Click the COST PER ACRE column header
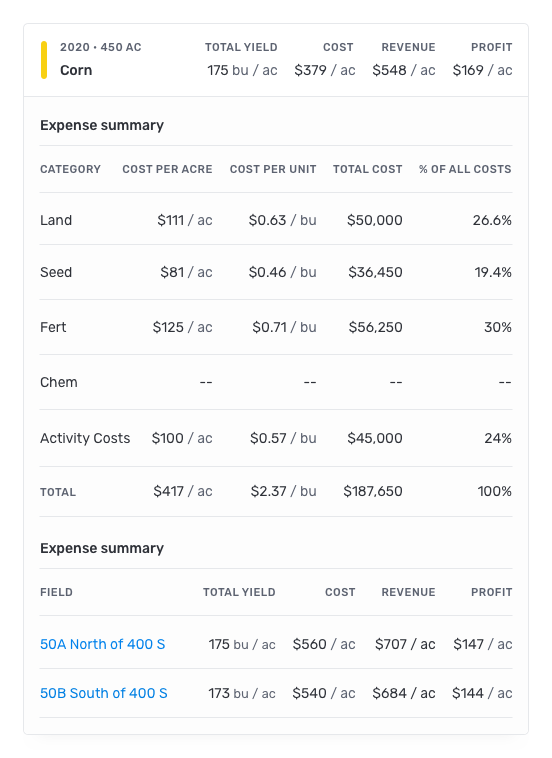 [x=167, y=169]
